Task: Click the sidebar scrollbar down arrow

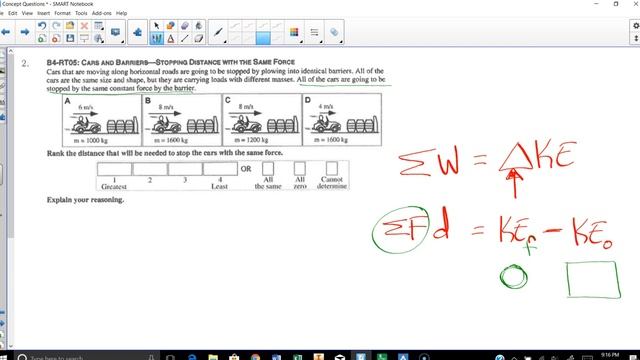Action: (11, 346)
